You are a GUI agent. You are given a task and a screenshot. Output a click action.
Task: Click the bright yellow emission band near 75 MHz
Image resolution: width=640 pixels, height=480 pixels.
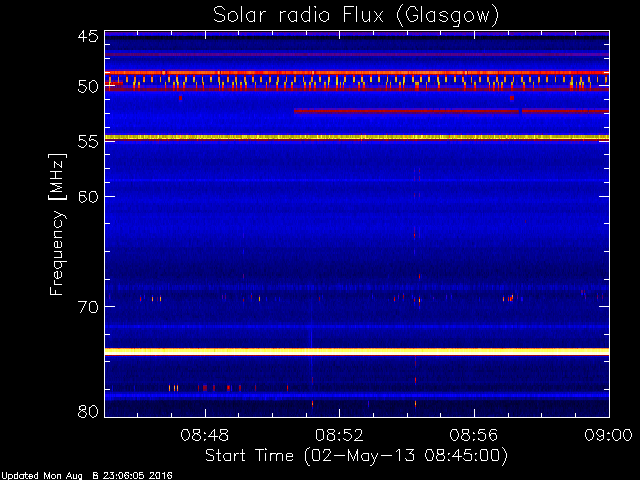pos(357,351)
